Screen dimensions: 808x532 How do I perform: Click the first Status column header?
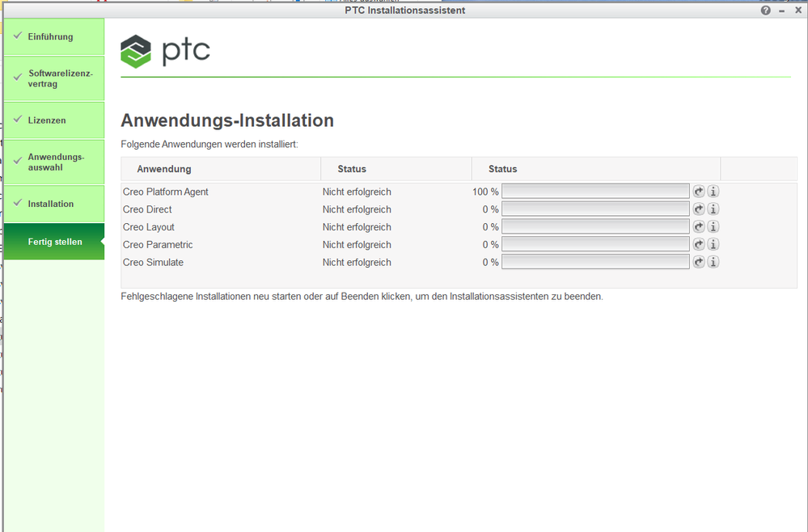[396, 169]
